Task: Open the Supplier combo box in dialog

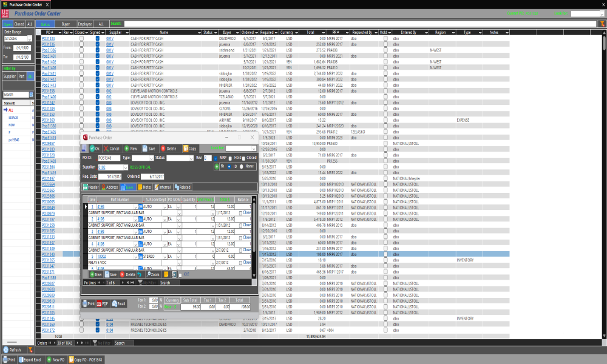Action: pos(125,167)
